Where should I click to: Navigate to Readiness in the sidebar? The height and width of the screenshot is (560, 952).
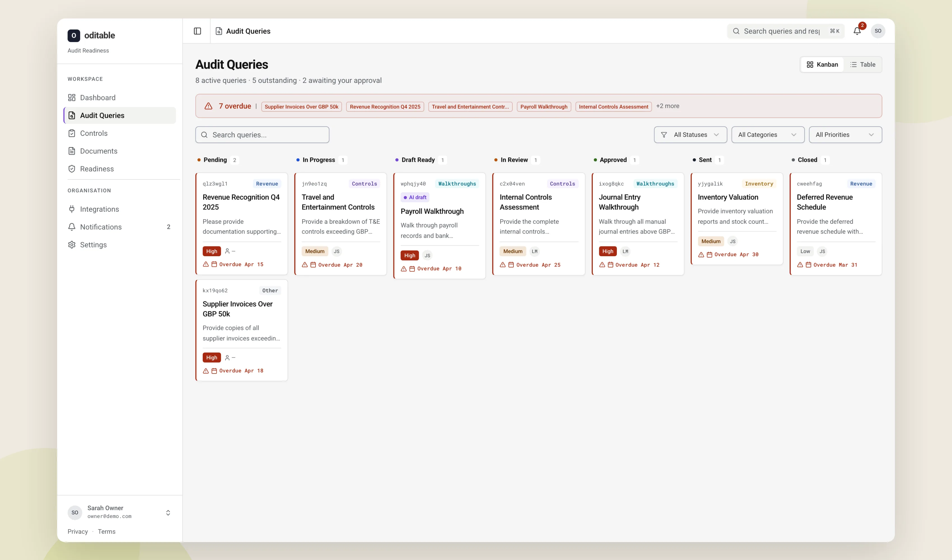(120, 169)
